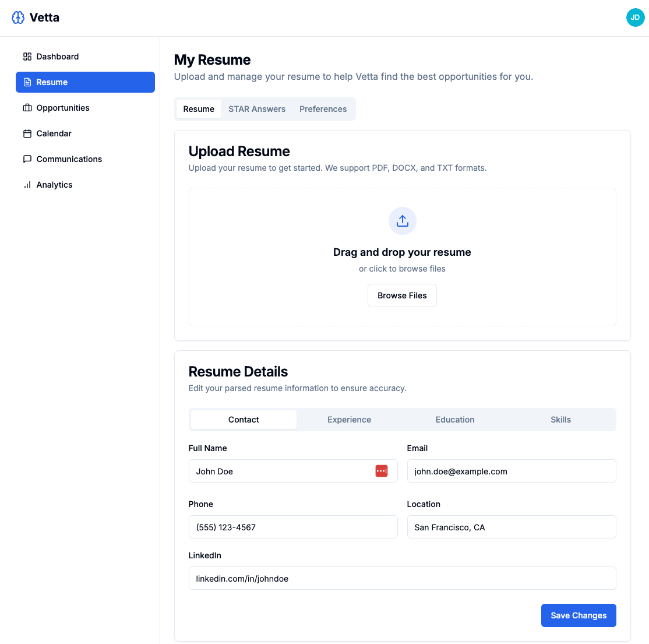Click the drag and drop upload area
The height and width of the screenshot is (644, 649).
pyautogui.click(x=402, y=257)
